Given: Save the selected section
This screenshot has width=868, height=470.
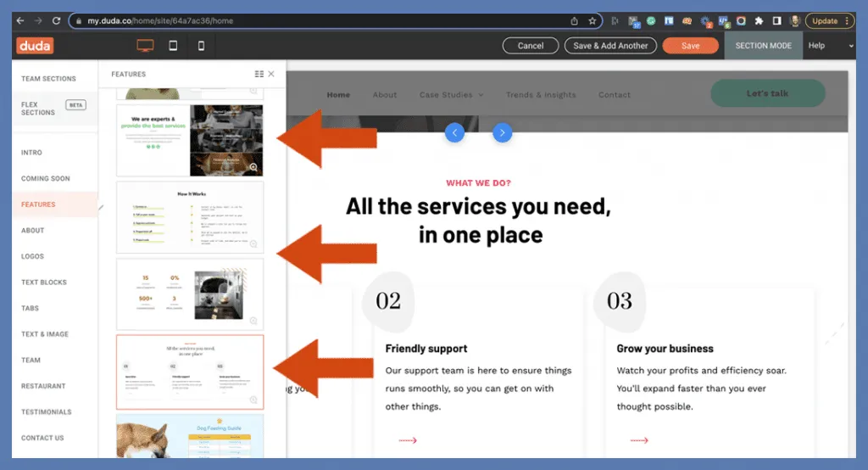Looking at the screenshot, I should coord(690,46).
